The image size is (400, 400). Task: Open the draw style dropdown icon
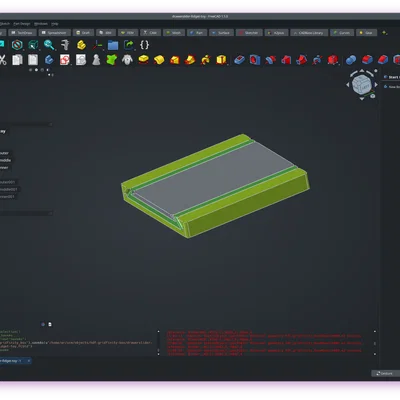tap(17, 45)
